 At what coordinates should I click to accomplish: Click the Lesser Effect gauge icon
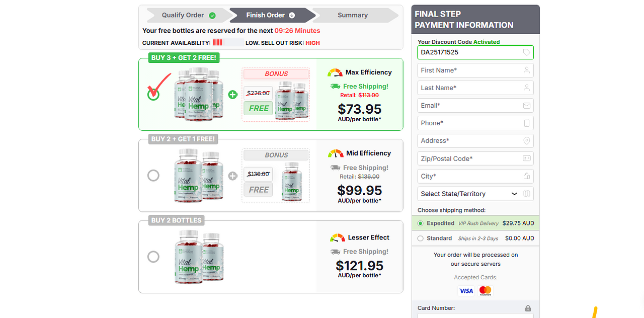(337, 237)
